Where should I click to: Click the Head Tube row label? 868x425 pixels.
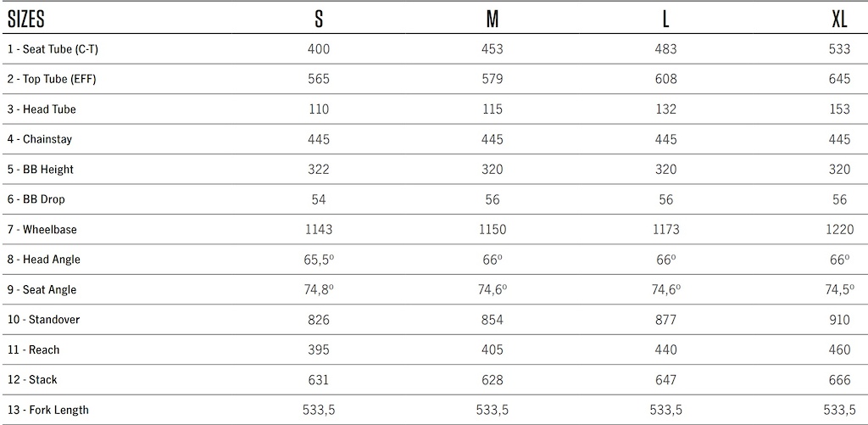click(42, 109)
